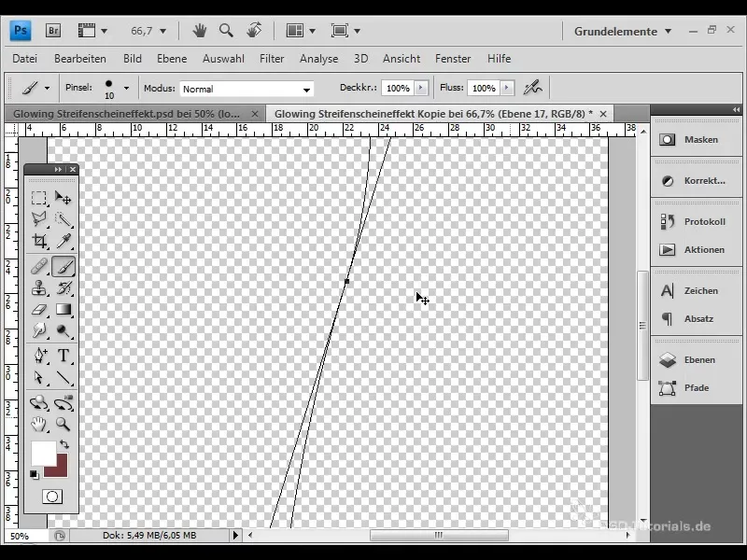Select the Pen tool

point(39,356)
